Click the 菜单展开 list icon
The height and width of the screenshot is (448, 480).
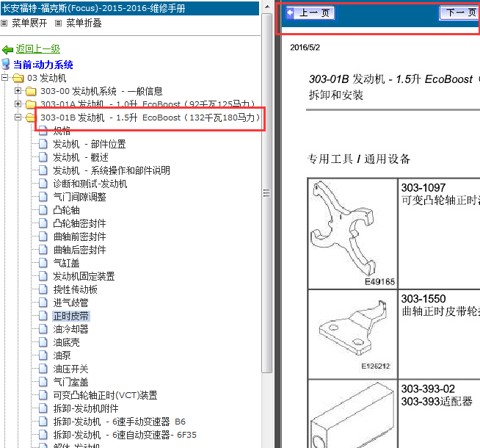coord(4,23)
